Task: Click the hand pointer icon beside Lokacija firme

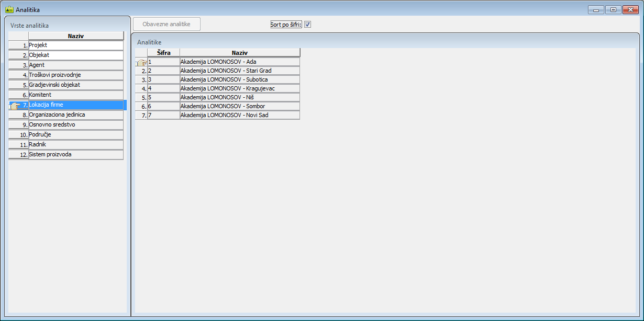Action: (x=15, y=105)
